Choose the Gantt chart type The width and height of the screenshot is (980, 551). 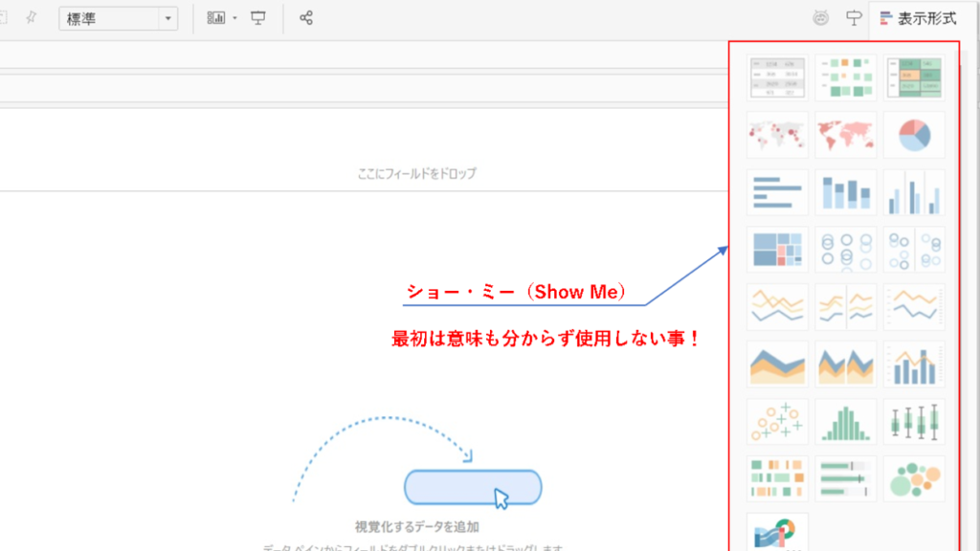point(777,479)
